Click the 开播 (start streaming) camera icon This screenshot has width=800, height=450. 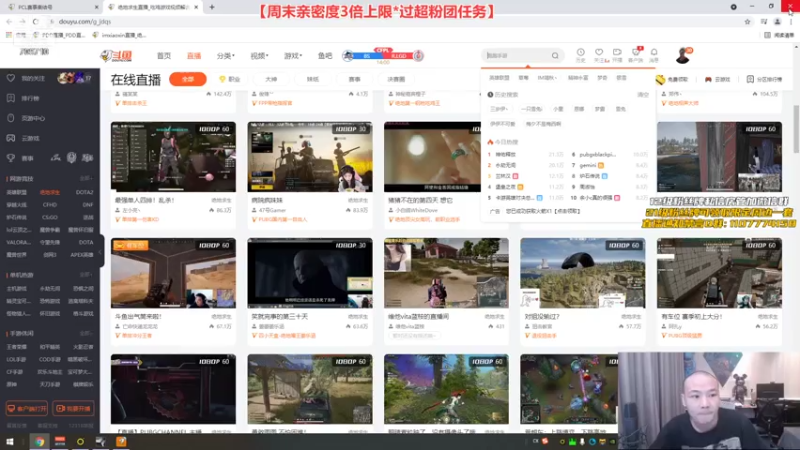pyautogui.click(x=617, y=55)
